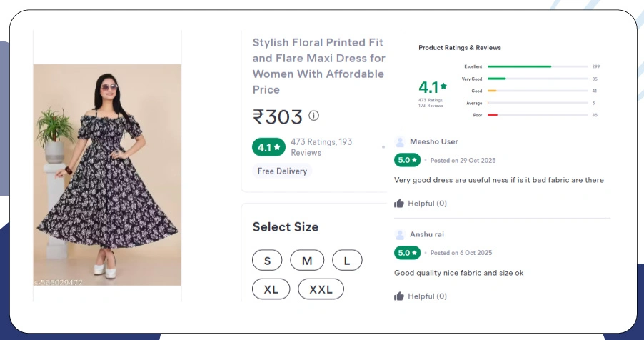Click Helpful (0) under Meesho User review
This screenshot has height=340, width=644.
click(427, 204)
